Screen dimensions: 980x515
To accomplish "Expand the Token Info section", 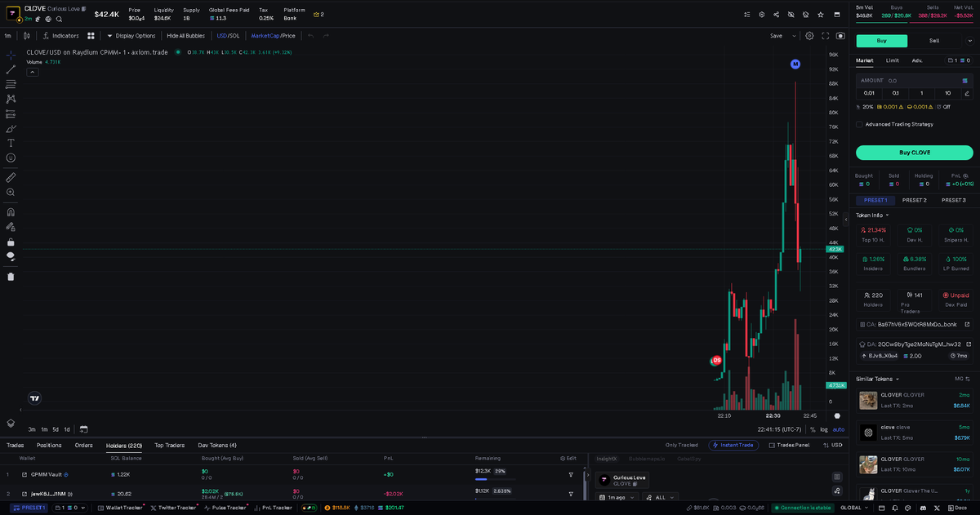I will (872, 215).
